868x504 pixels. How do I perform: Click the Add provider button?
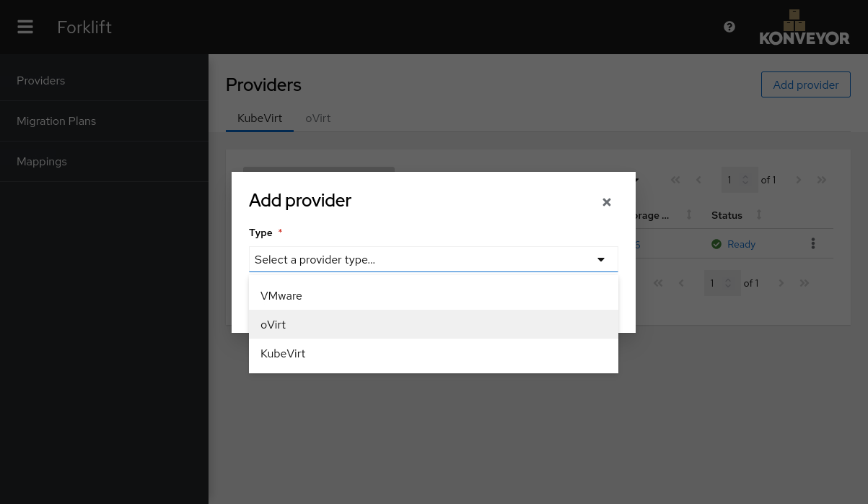coord(806,84)
